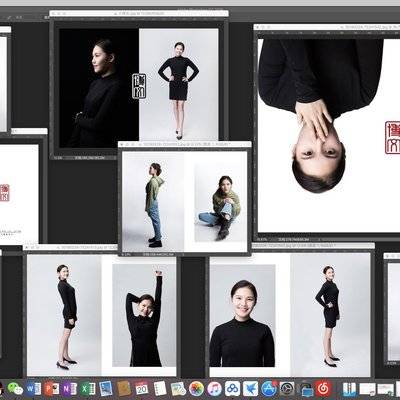Open NetEase Music red icon in dock
The height and width of the screenshot is (400, 400).
coord(323,389)
